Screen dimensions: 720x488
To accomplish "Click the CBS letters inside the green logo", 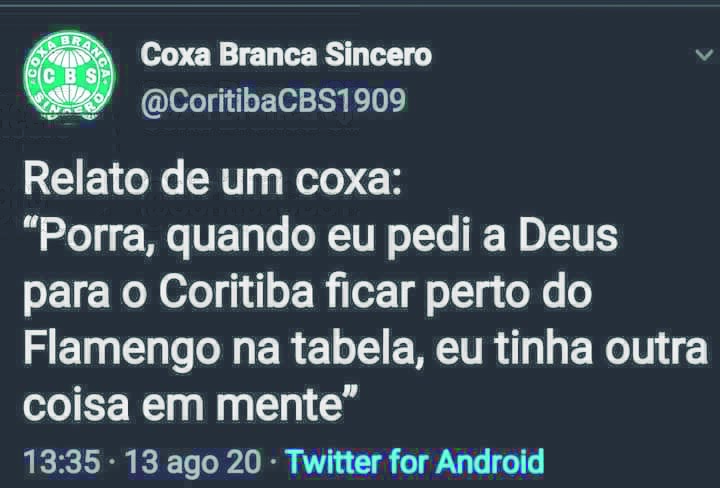I will (69, 77).
